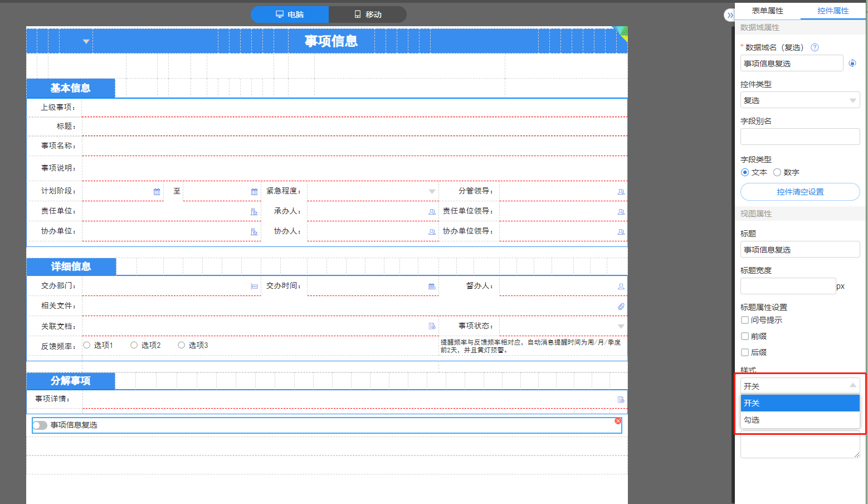This screenshot has width=868, height=504.
Task: Click the 数据域名 input field
Action: click(792, 63)
